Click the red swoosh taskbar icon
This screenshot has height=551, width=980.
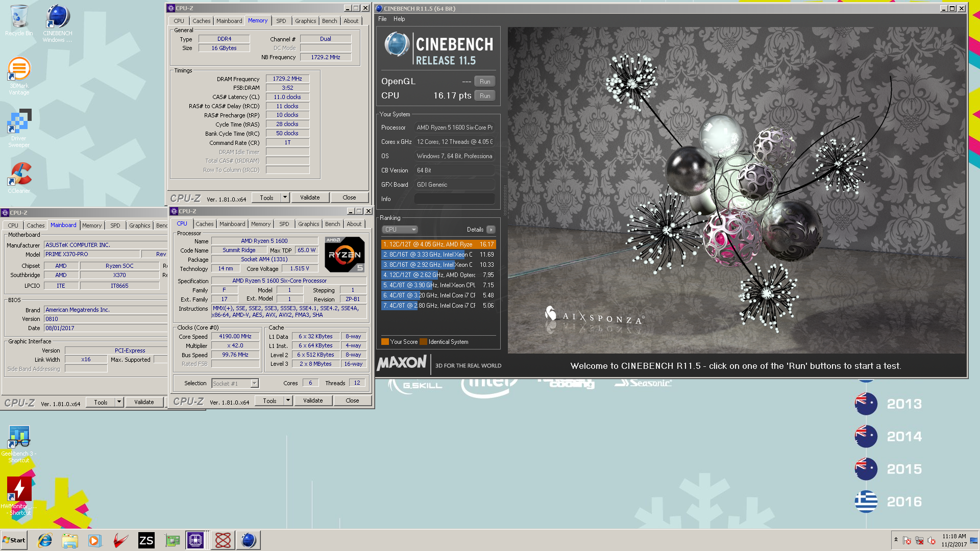coord(120,540)
